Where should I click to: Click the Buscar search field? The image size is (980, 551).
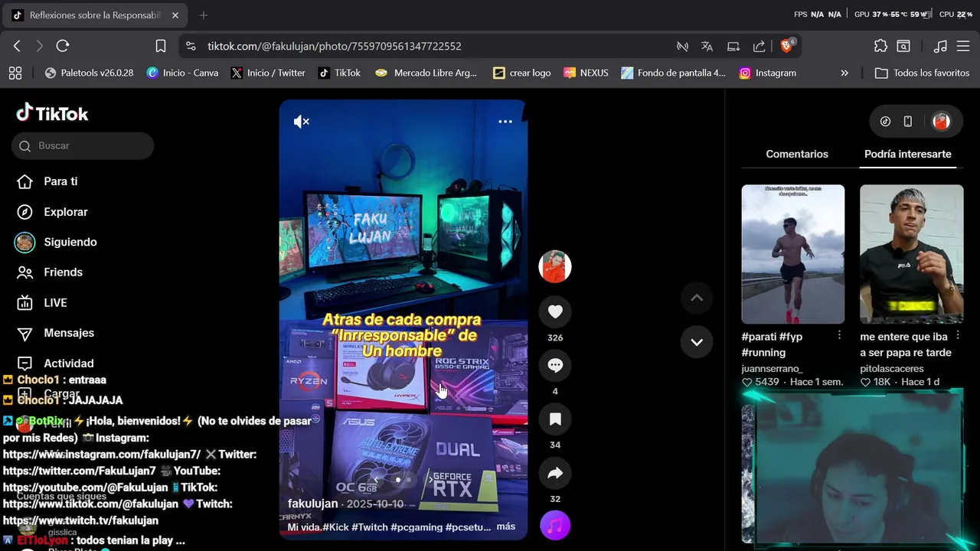[83, 145]
